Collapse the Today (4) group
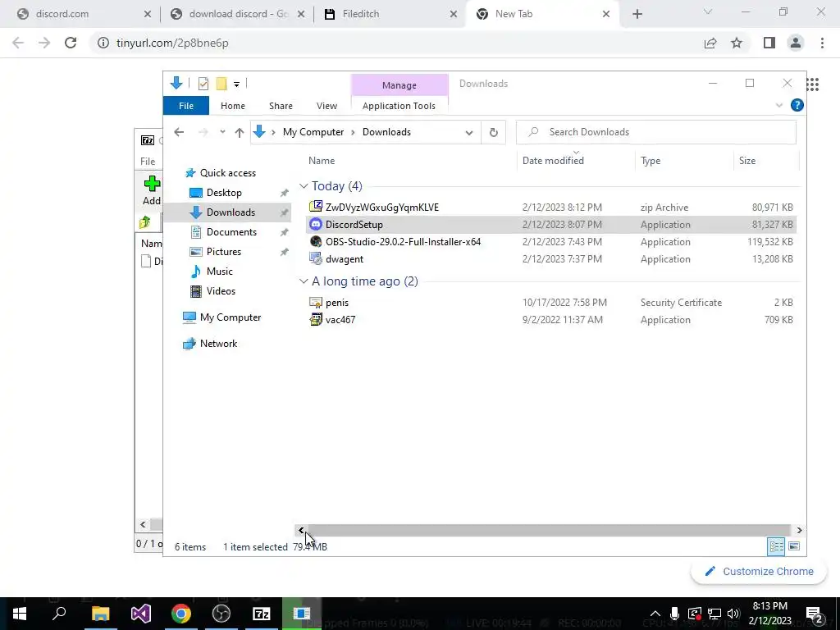This screenshot has height=630, width=840. click(304, 186)
